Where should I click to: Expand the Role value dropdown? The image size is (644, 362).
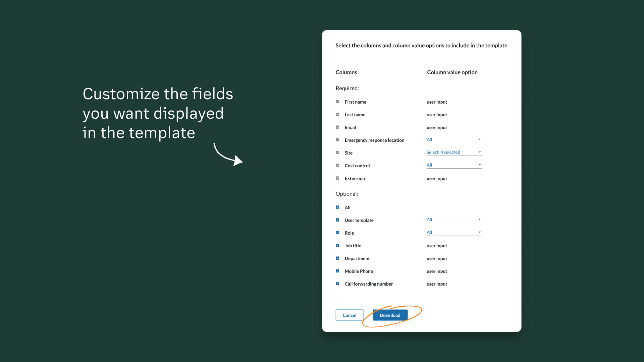point(454,232)
